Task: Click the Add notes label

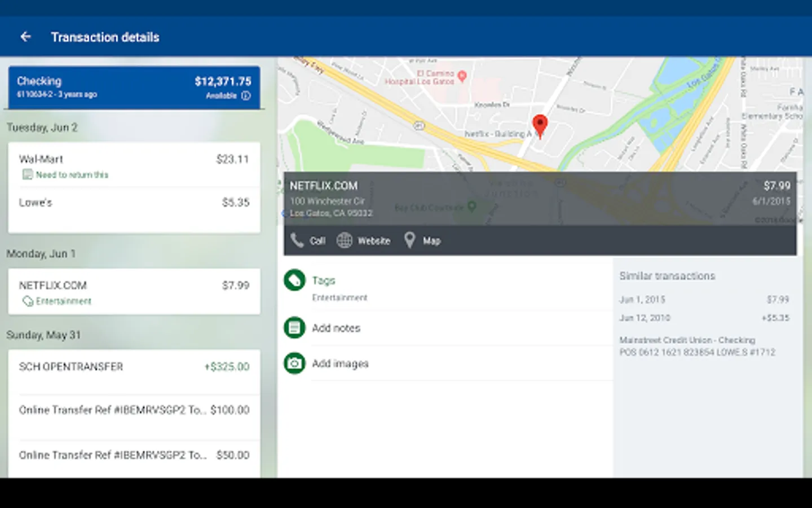Action: pyautogui.click(x=336, y=328)
